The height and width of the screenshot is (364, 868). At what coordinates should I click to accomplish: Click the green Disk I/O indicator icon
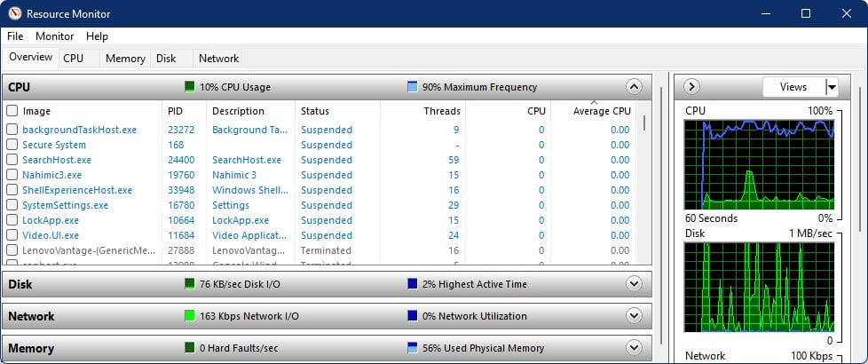coord(190,284)
